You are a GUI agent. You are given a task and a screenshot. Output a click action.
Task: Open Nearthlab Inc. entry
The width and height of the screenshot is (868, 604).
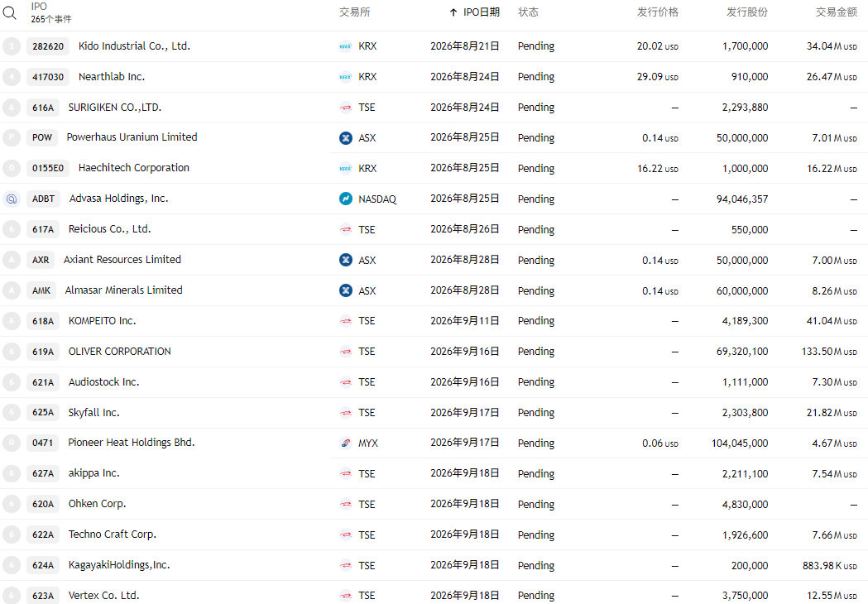click(x=112, y=76)
